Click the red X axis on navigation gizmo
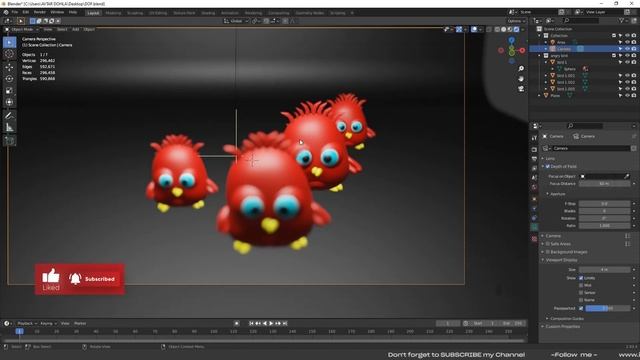Image resolution: width=640 pixels, height=360 pixels. [x=522, y=50]
